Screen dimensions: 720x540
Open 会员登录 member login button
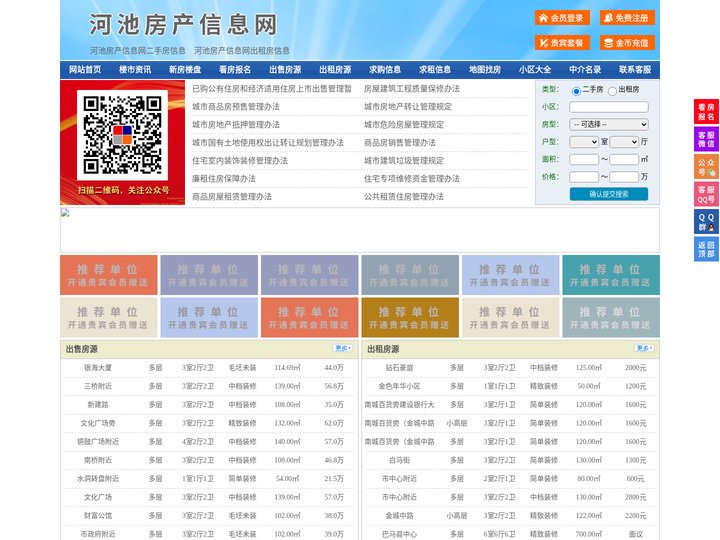tap(562, 18)
